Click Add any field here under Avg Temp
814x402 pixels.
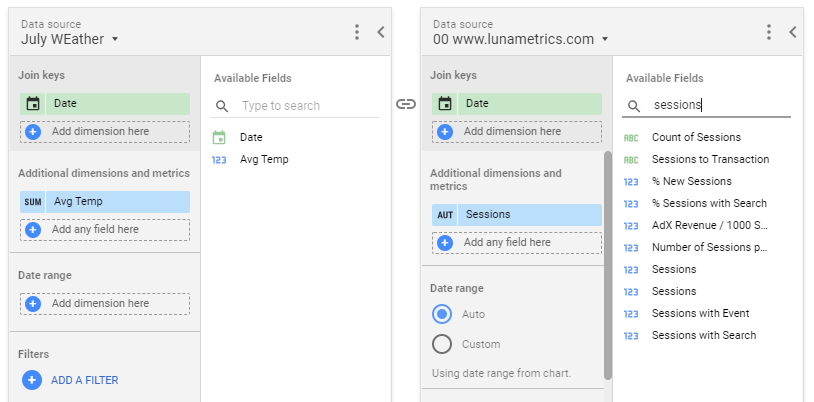105,230
